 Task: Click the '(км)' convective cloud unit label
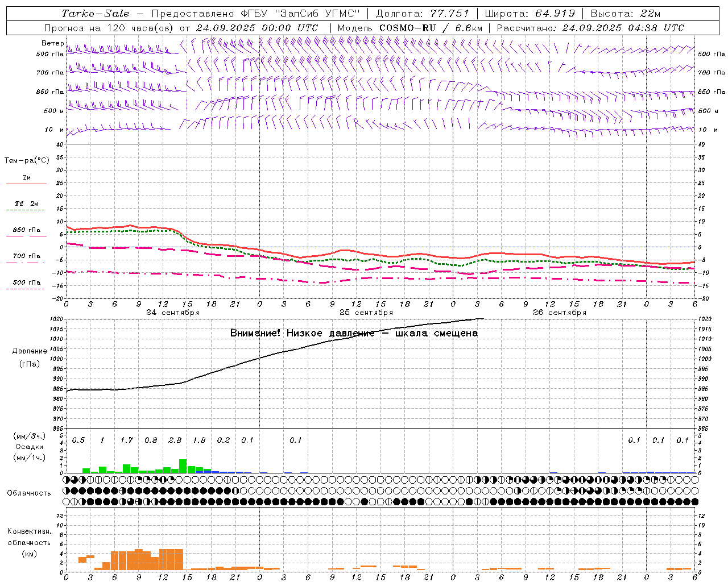tap(29, 554)
